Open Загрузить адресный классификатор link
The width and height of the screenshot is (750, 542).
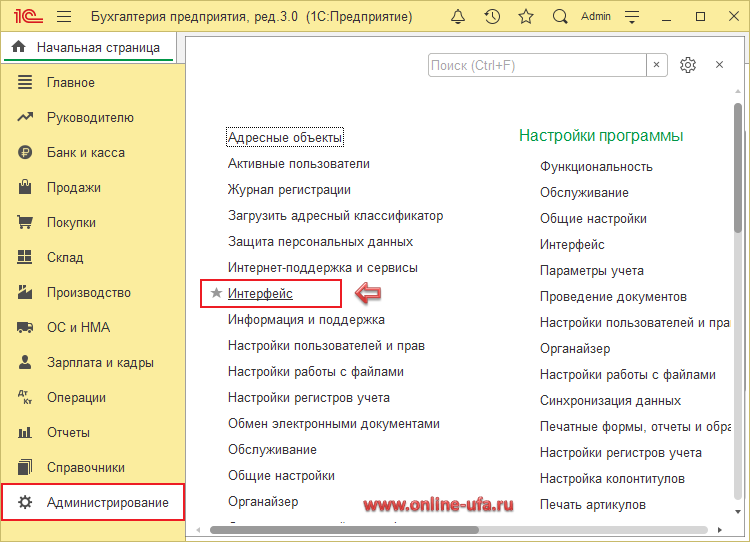[336, 216]
